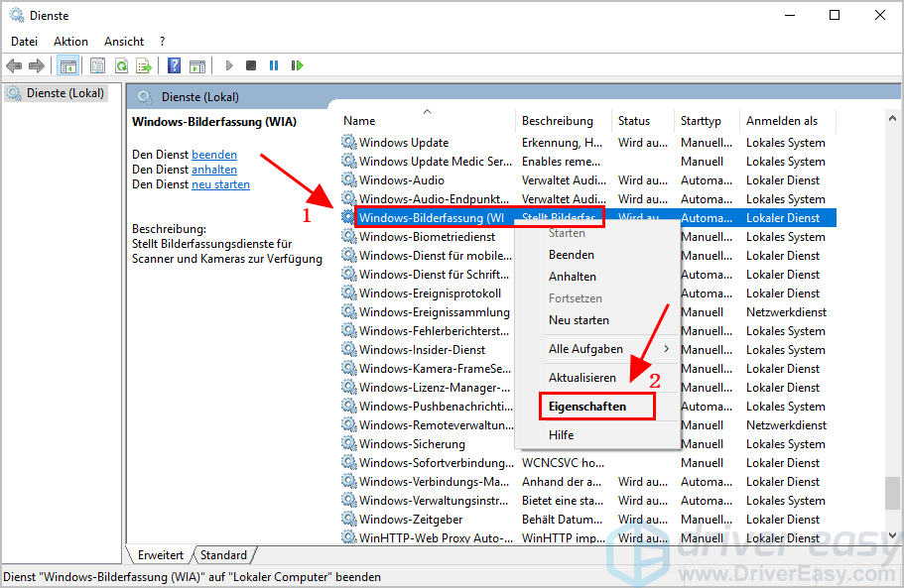Image resolution: width=904 pixels, height=588 pixels.
Task: Choose Hilfe in the context menu
Action: [x=596, y=435]
